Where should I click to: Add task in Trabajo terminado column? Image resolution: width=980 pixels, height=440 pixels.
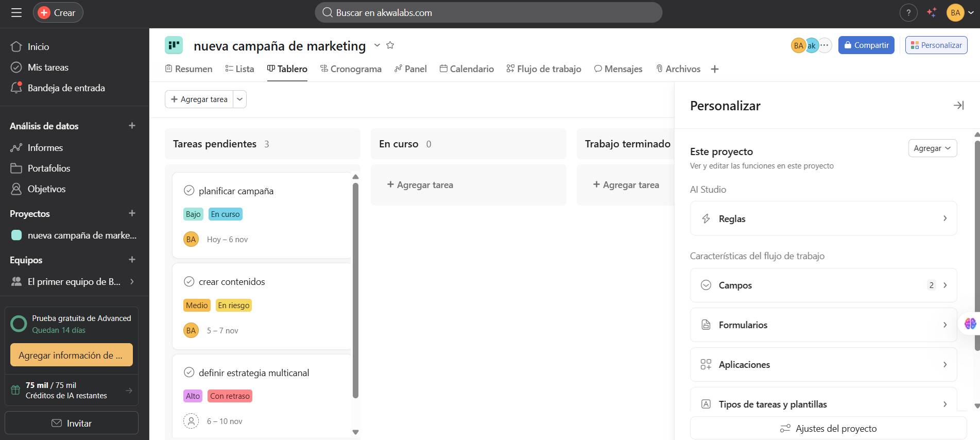pyautogui.click(x=626, y=184)
